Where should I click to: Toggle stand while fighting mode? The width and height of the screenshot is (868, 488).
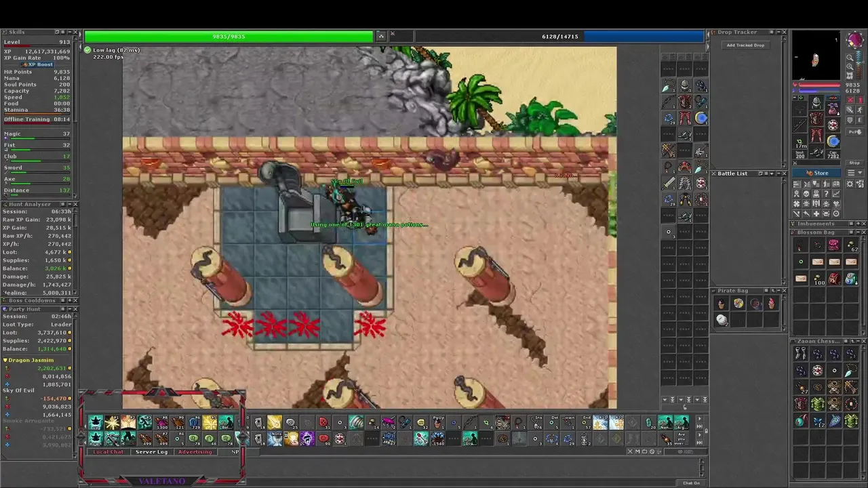pos(861,100)
